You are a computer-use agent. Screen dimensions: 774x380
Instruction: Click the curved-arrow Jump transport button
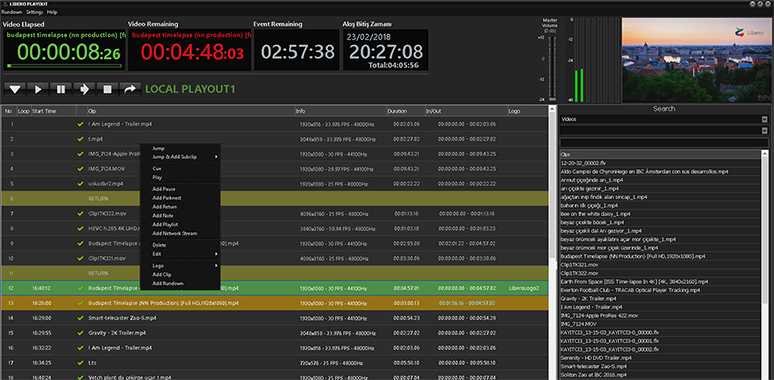coord(130,89)
